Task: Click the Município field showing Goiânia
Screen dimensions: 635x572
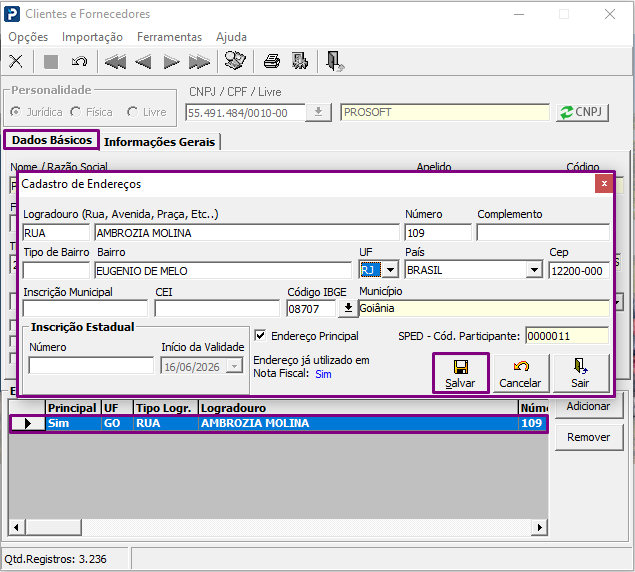Action: point(484,308)
